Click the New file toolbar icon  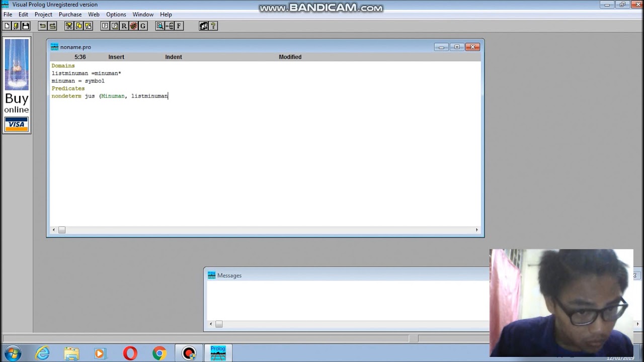point(7,26)
